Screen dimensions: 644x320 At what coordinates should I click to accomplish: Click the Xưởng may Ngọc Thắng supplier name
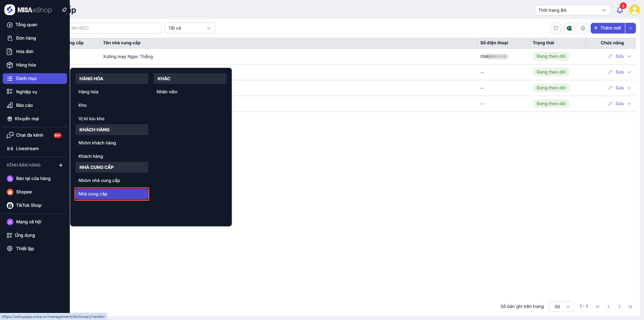pyautogui.click(x=128, y=57)
